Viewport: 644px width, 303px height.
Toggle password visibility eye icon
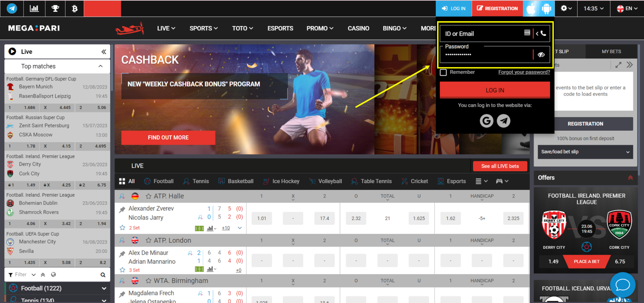point(541,55)
